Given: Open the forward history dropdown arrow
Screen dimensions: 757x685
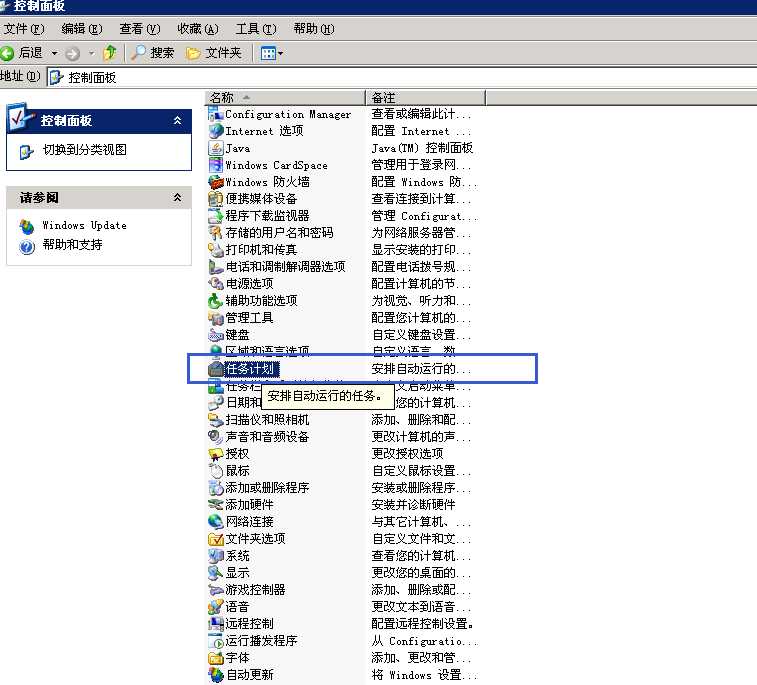Looking at the screenshot, I should (x=91, y=53).
